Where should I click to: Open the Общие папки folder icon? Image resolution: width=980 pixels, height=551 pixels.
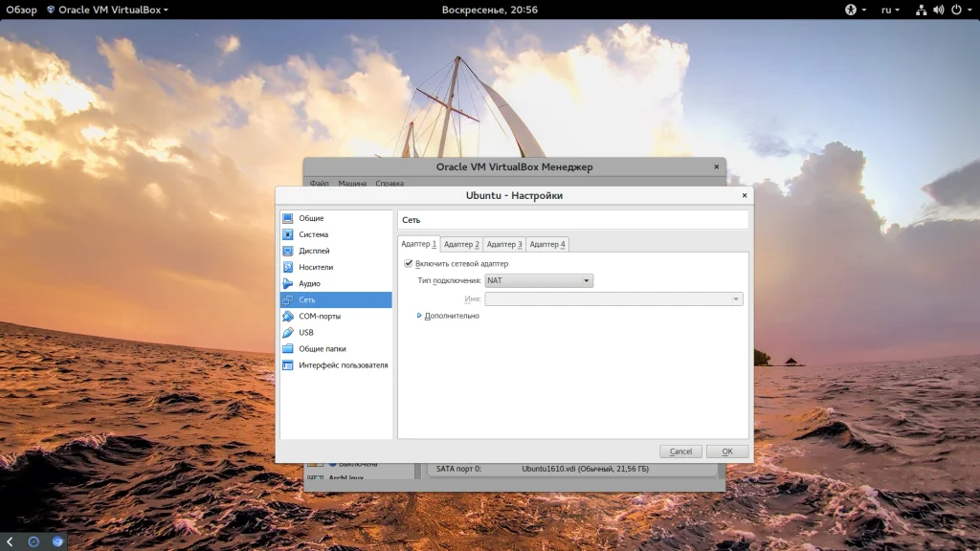[287, 348]
